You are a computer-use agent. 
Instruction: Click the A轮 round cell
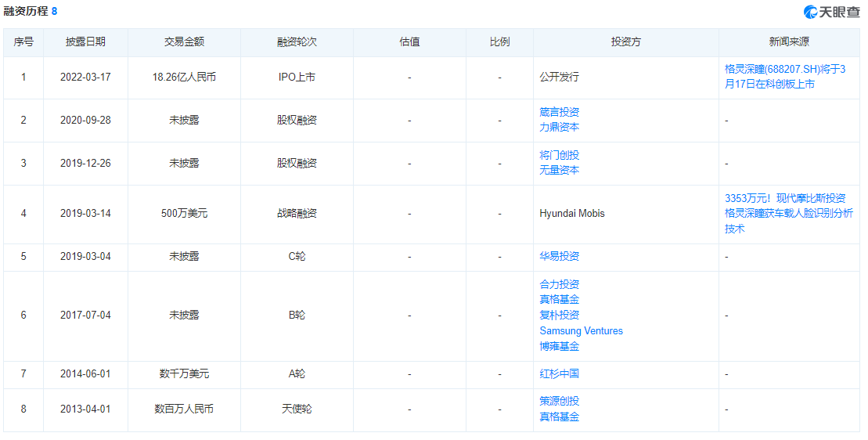tap(297, 374)
